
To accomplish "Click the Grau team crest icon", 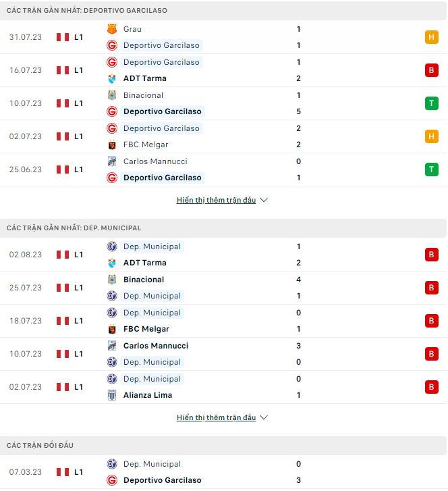I will coord(112,29).
